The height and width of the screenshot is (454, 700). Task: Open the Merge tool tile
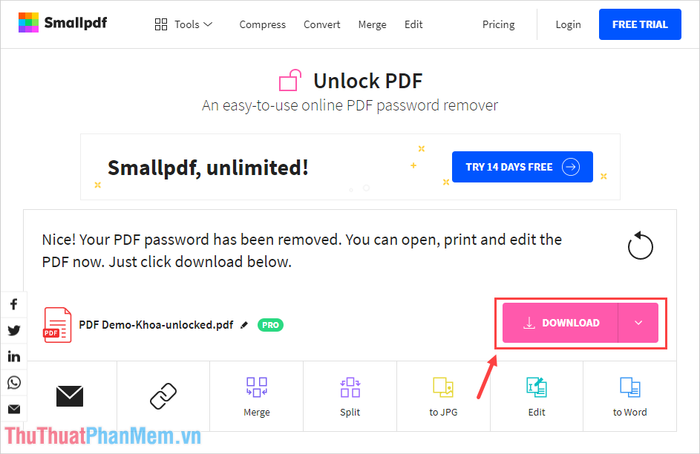pos(257,396)
